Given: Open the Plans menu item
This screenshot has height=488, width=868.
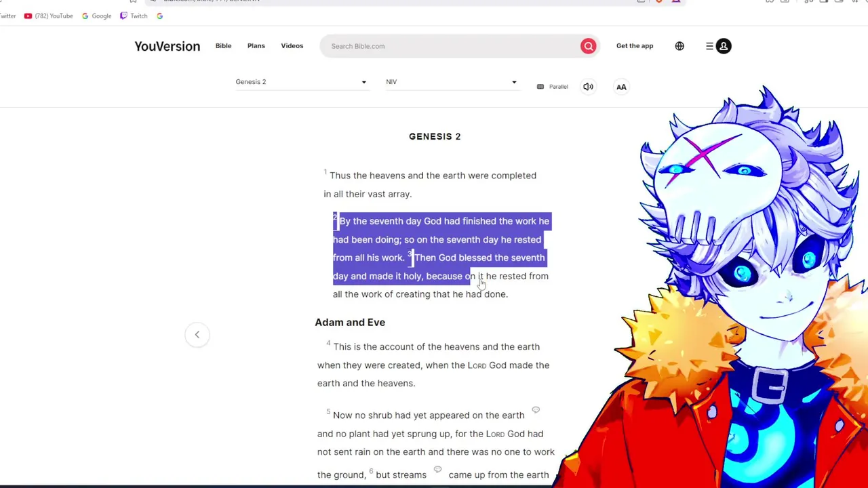Looking at the screenshot, I should click(256, 46).
